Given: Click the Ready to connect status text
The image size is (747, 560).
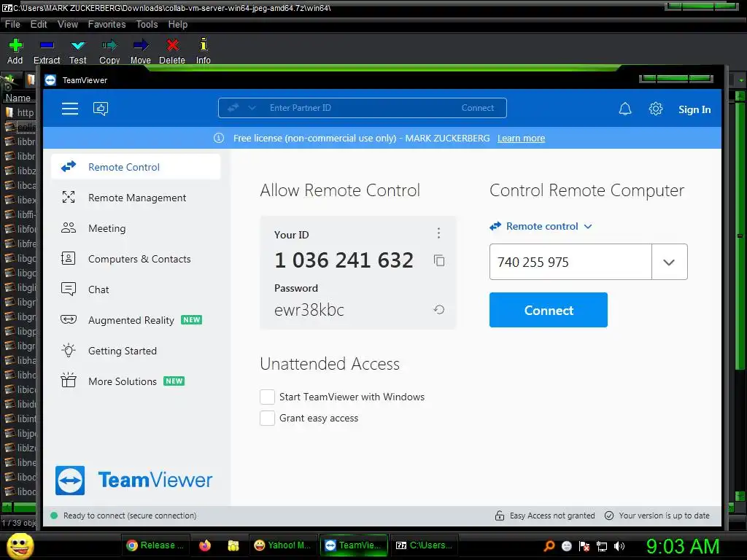Looking at the screenshot, I should point(130,516).
